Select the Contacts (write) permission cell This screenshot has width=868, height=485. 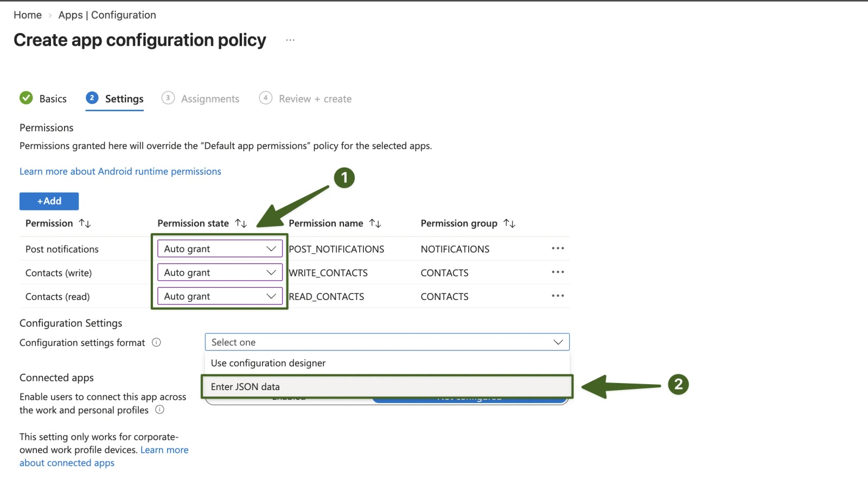59,273
